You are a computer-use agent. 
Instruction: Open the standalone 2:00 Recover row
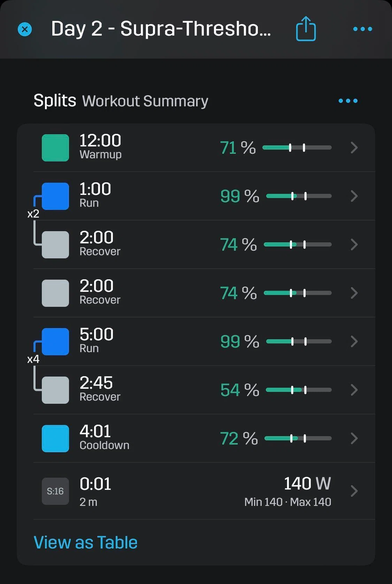(x=204, y=293)
